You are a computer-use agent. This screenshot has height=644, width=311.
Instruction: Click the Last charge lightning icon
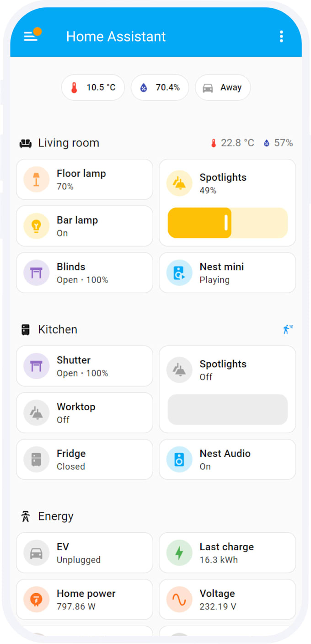[179, 553]
